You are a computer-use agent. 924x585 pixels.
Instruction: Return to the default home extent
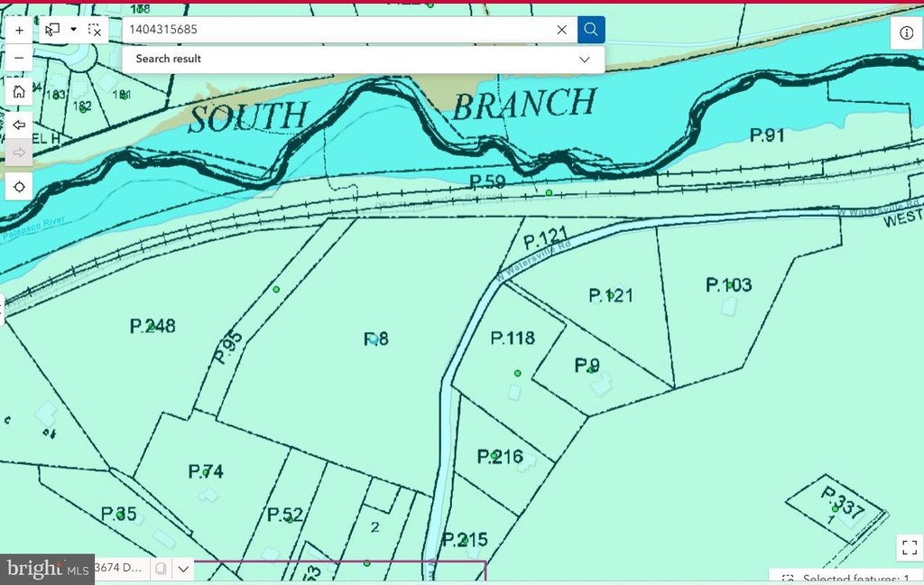coord(19,92)
